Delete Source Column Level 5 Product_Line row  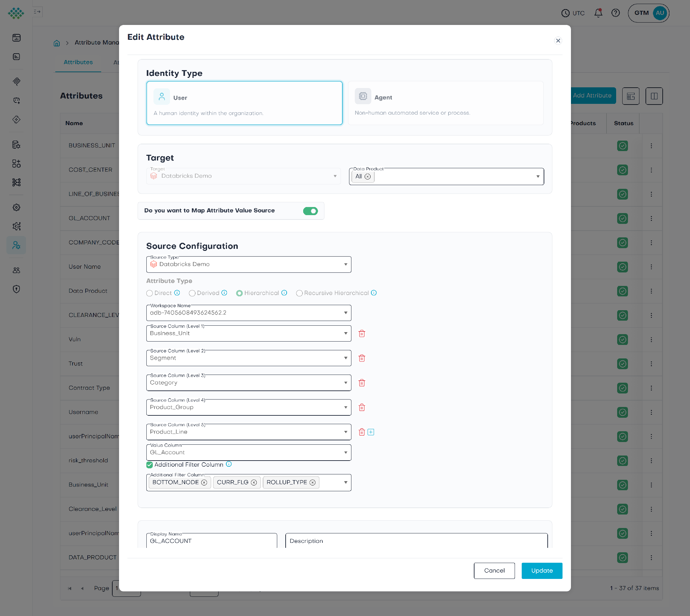pyautogui.click(x=362, y=432)
